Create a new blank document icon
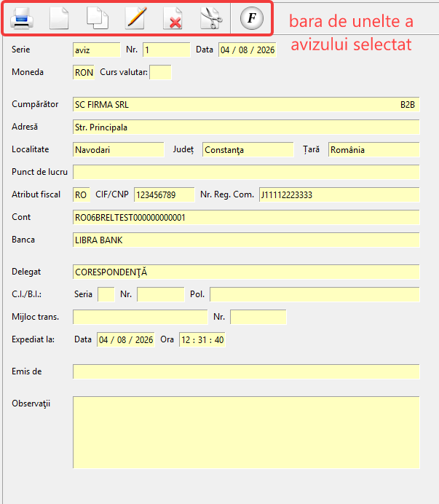Image resolution: width=439 pixels, height=504 pixels. (x=59, y=18)
